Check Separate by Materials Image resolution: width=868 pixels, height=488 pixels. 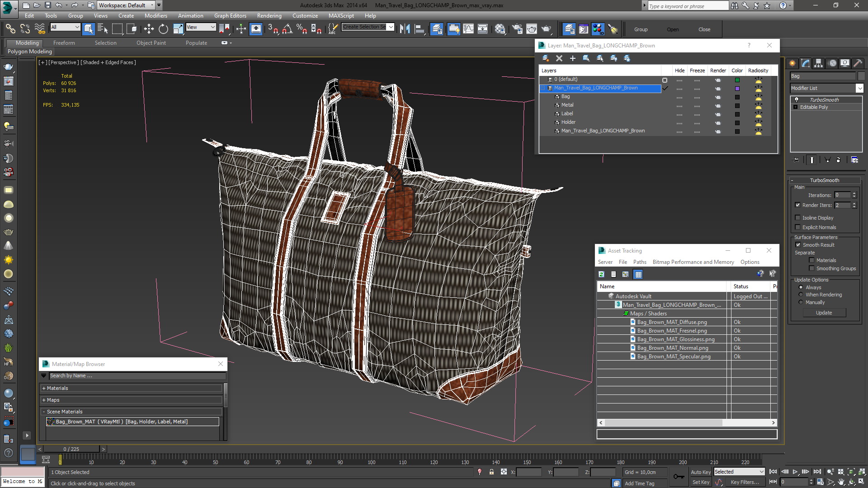(x=812, y=260)
